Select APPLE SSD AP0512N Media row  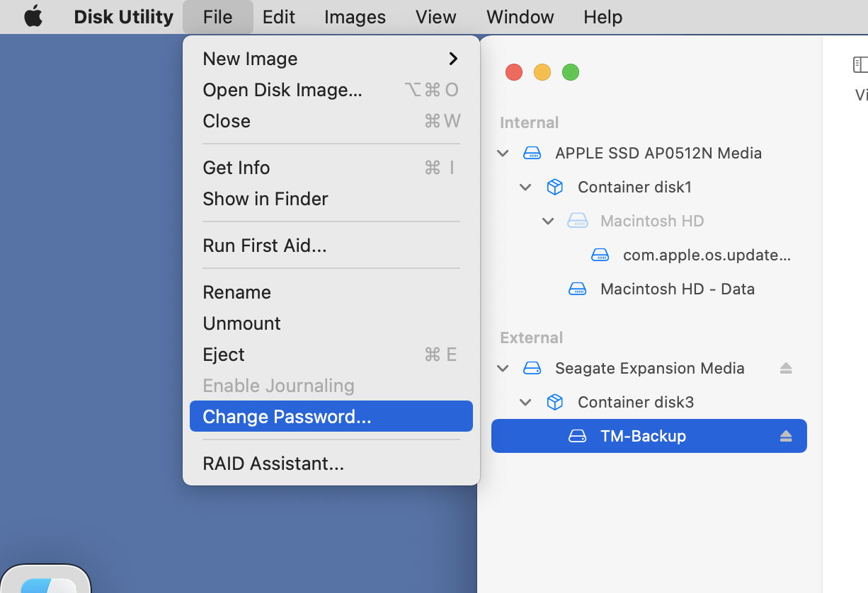pos(649,153)
